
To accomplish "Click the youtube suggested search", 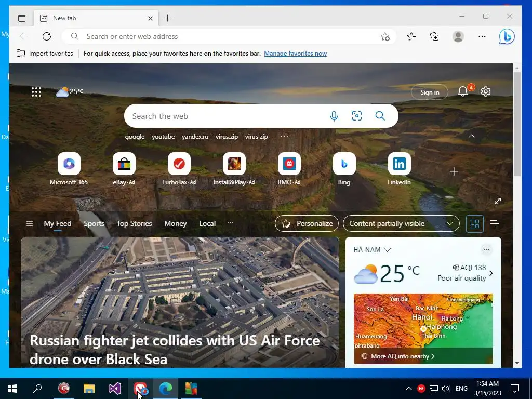I will pyautogui.click(x=163, y=137).
